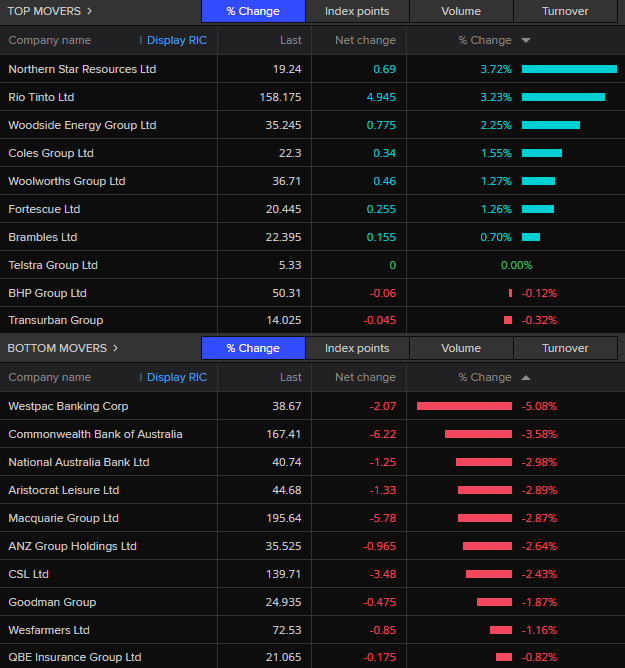Switch Top Movers to Index points tab
Screen dimensions: 625x668
[357, 11]
